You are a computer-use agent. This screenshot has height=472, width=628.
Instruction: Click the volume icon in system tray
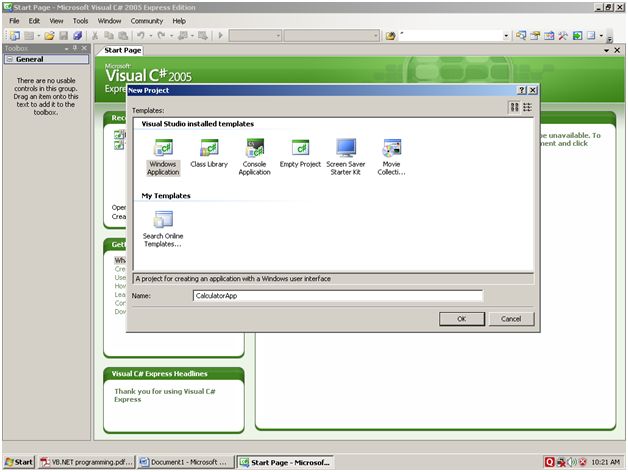[x=572, y=462]
